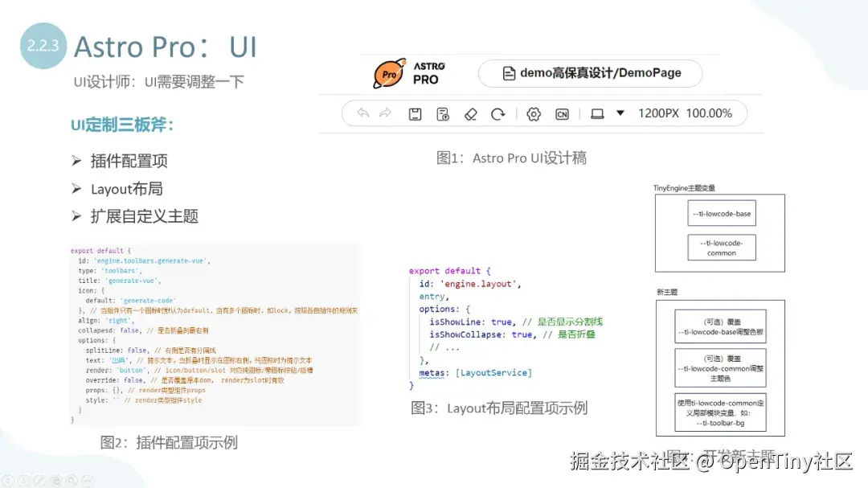This screenshot has height=488, width=868.
Task: Click subtitle 'UI设计师：UI需要调整一下'
Action: click(x=159, y=82)
